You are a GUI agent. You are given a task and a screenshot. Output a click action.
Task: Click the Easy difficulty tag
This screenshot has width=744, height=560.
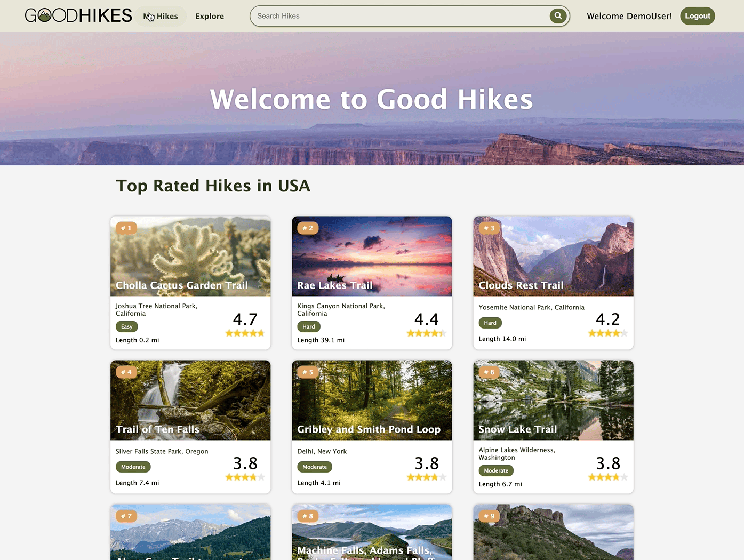pyautogui.click(x=127, y=326)
